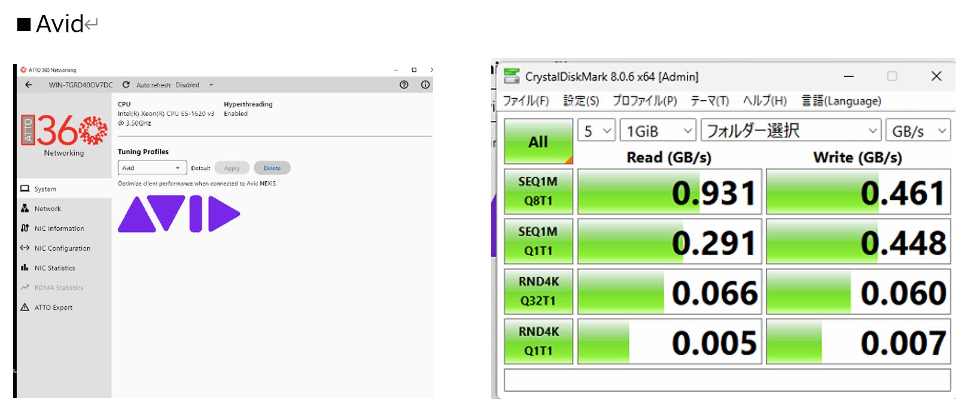This screenshot has height=408, width=980.
Task: Open the ファイル(F) menu
Action: pos(526,101)
